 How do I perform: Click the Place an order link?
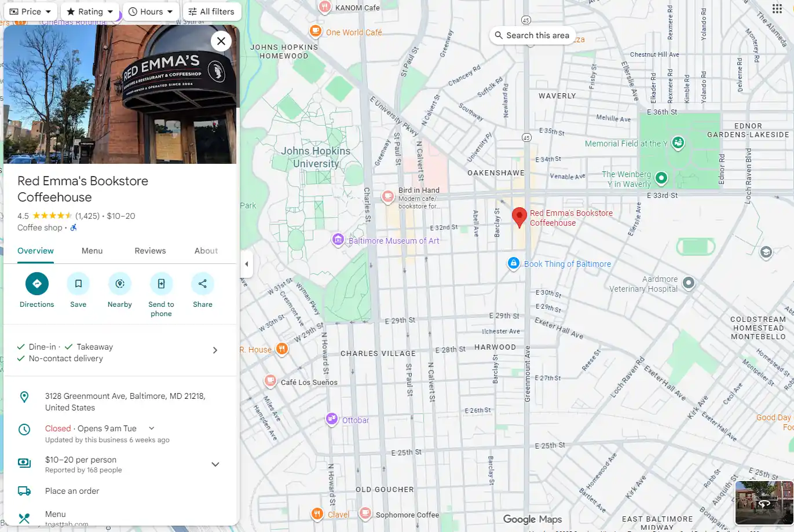72,491
